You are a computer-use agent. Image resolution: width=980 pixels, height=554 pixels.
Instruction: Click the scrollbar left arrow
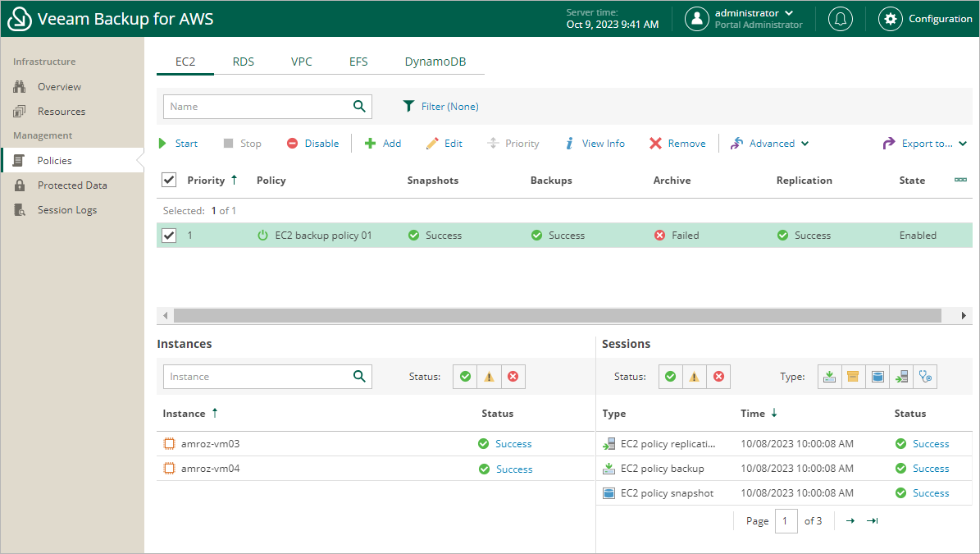click(x=165, y=316)
